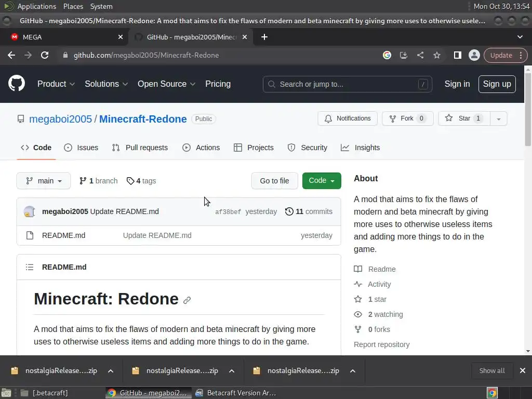
Task: Expand the Product menu
Action: coord(56,84)
